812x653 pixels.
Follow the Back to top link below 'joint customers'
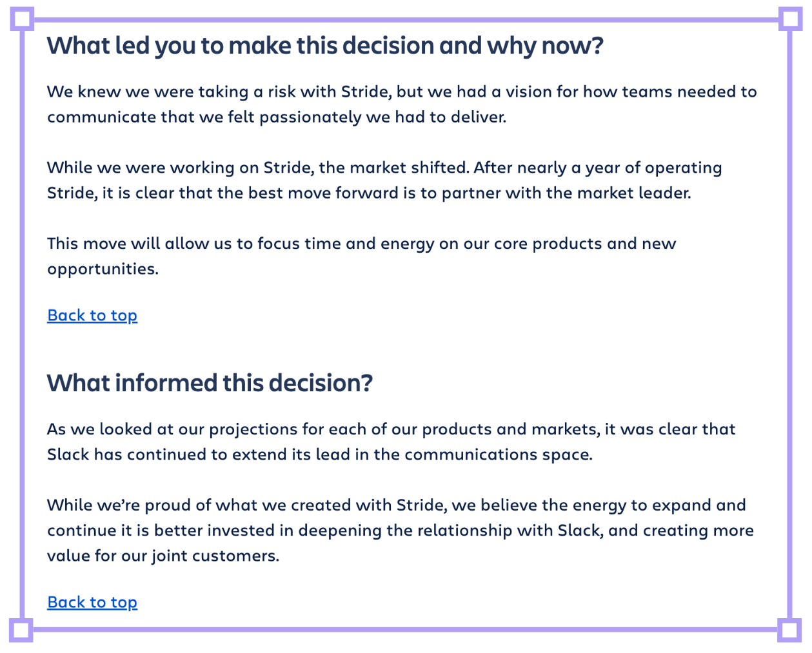pyautogui.click(x=92, y=602)
